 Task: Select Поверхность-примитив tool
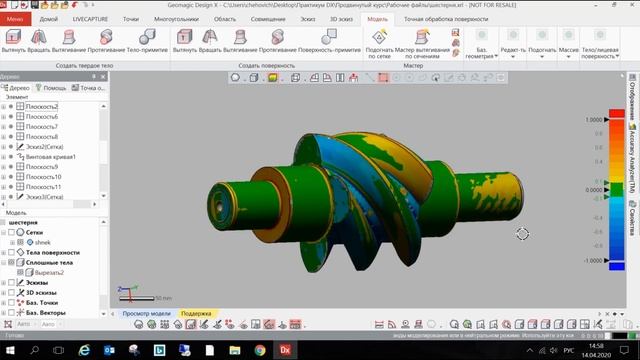coord(329,41)
